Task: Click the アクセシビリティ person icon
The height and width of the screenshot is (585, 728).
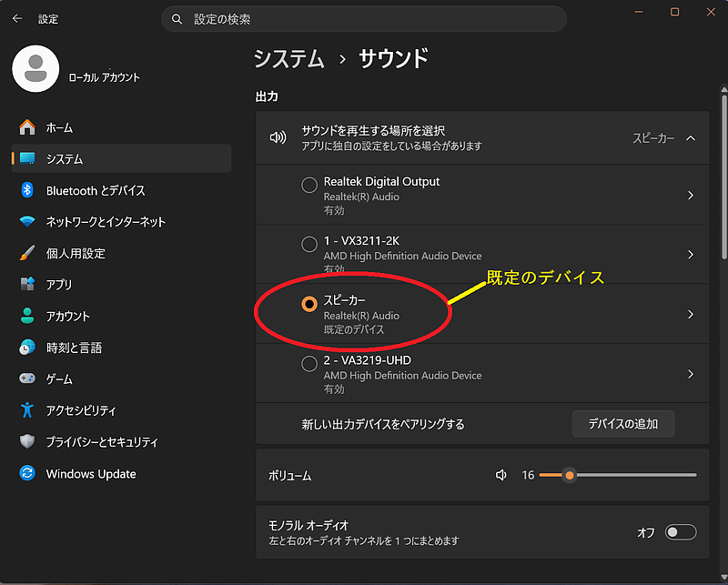Action: pyautogui.click(x=27, y=410)
